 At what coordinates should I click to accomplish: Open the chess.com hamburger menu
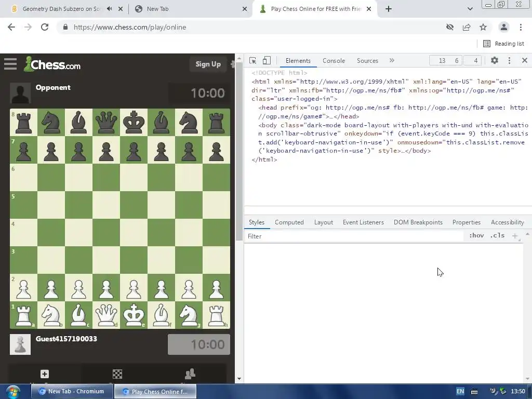click(10, 64)
